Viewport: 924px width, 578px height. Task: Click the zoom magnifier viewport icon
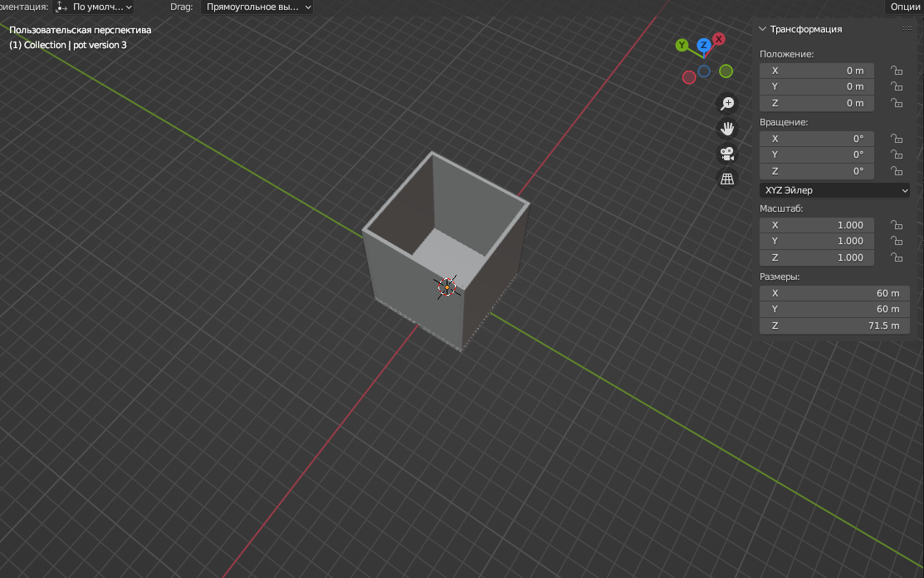click(727, 103)
